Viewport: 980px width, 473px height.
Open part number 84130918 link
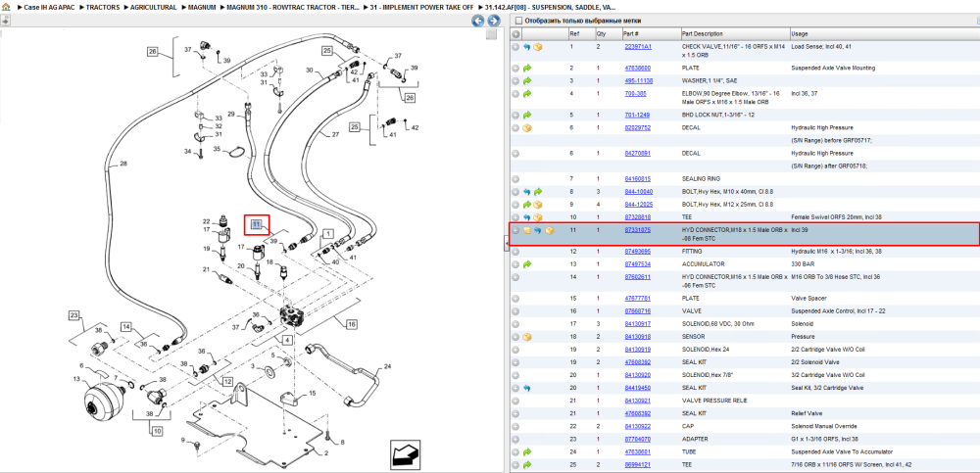(638, 337)
